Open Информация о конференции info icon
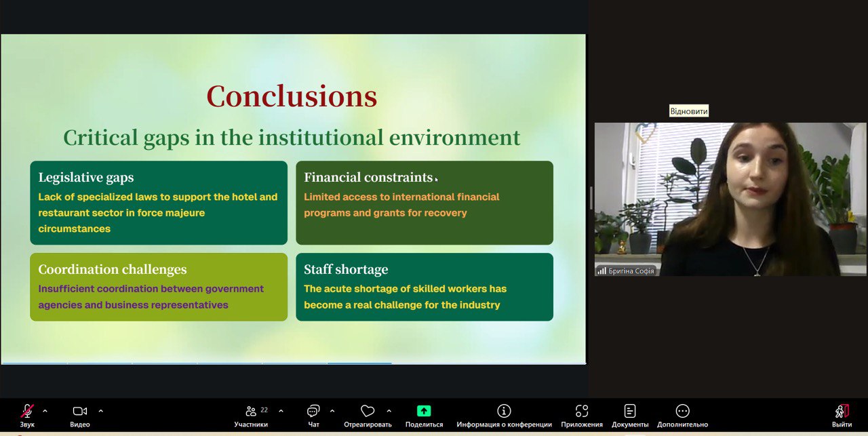The width and height of the screenshot is (868, 436). 504,412
